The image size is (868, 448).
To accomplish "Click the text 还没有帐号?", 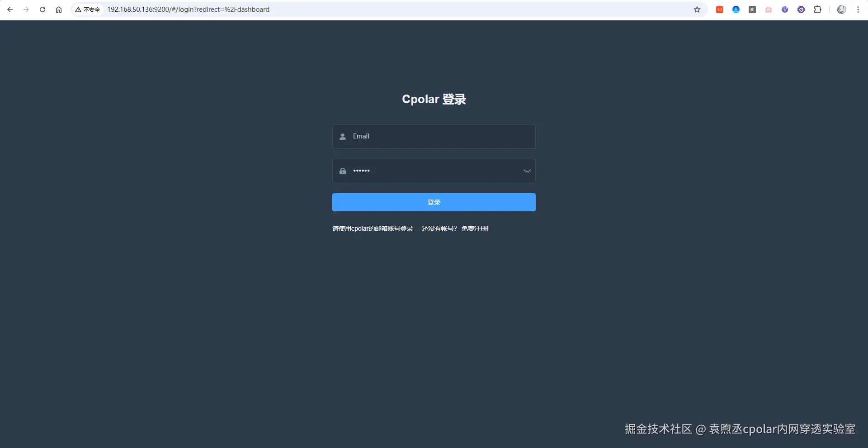I will pyautogui.click(x=439, y=229).
